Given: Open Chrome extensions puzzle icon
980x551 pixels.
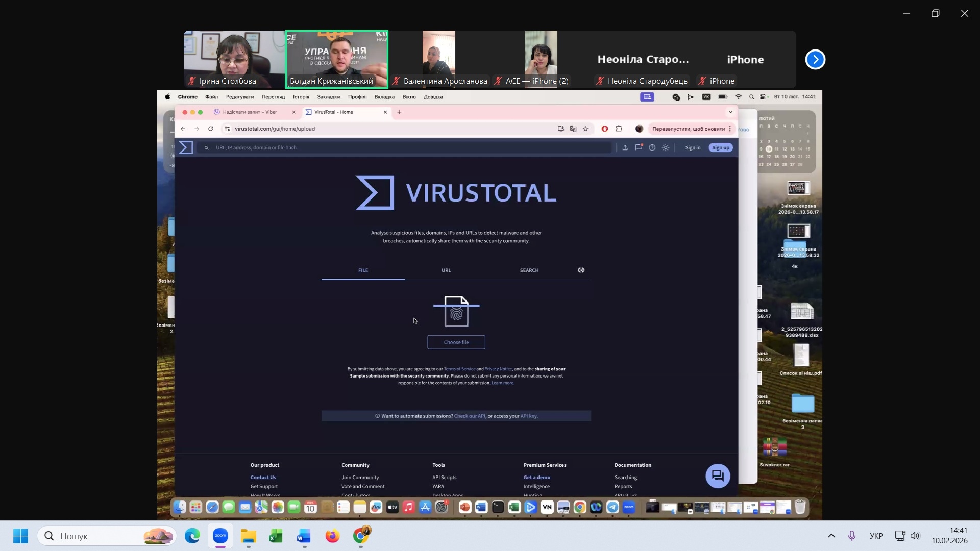Looking at the screenshot, I should point(619,129).
